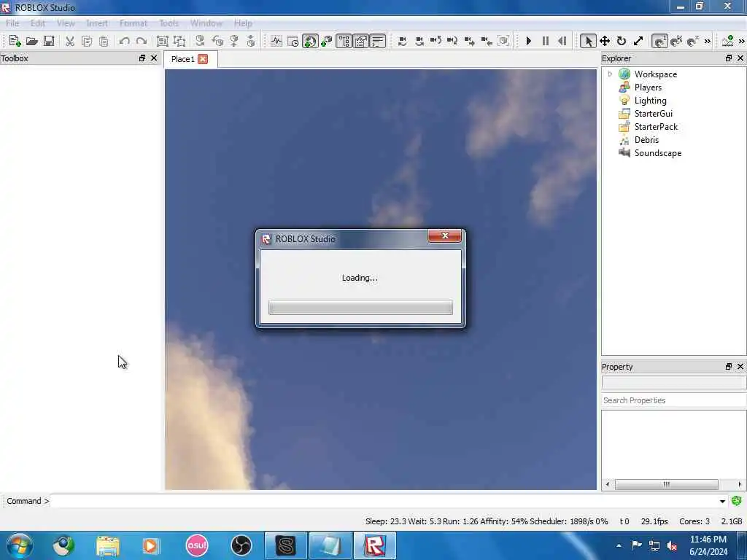
Task: Show hidden system tray icons
Action: coord(619,545)
